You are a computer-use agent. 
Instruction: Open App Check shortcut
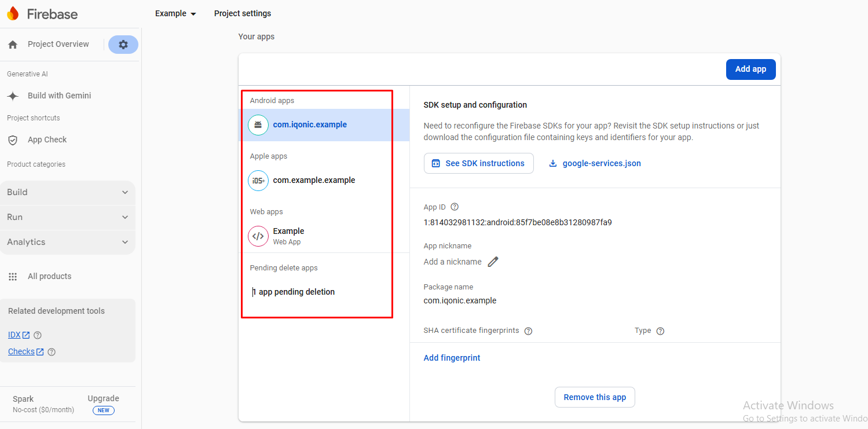click(47, 140)
